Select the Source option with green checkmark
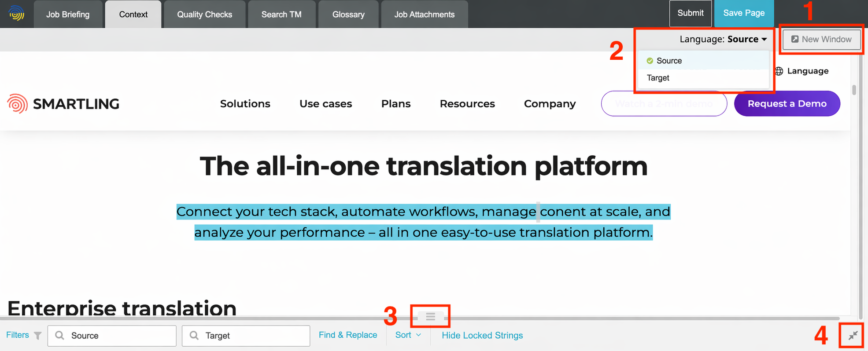 point(669,61)
